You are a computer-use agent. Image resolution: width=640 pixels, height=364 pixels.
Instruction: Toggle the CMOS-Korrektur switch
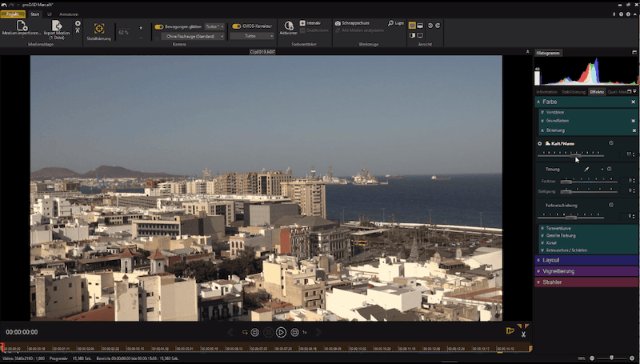(x=237, y=26)
